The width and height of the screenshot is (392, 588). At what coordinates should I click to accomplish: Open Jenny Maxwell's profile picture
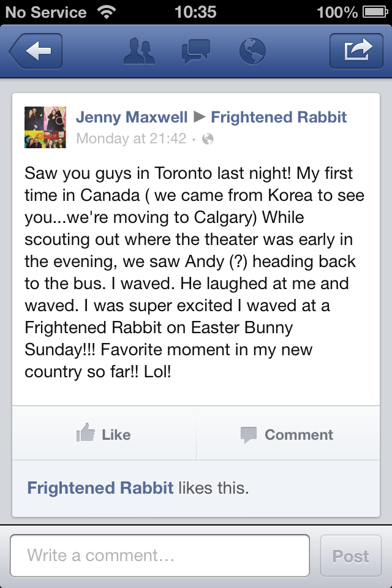pos(45,127)
